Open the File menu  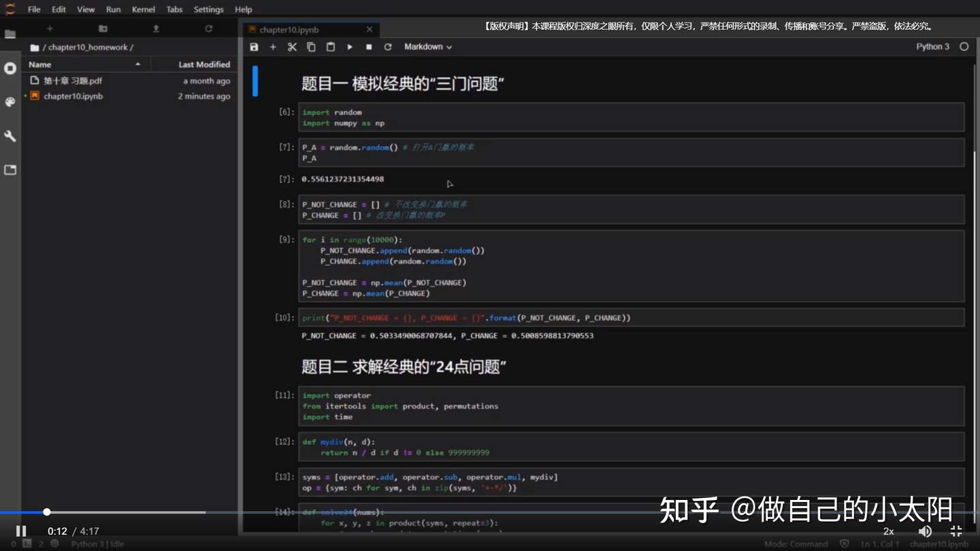click(34, 10)
